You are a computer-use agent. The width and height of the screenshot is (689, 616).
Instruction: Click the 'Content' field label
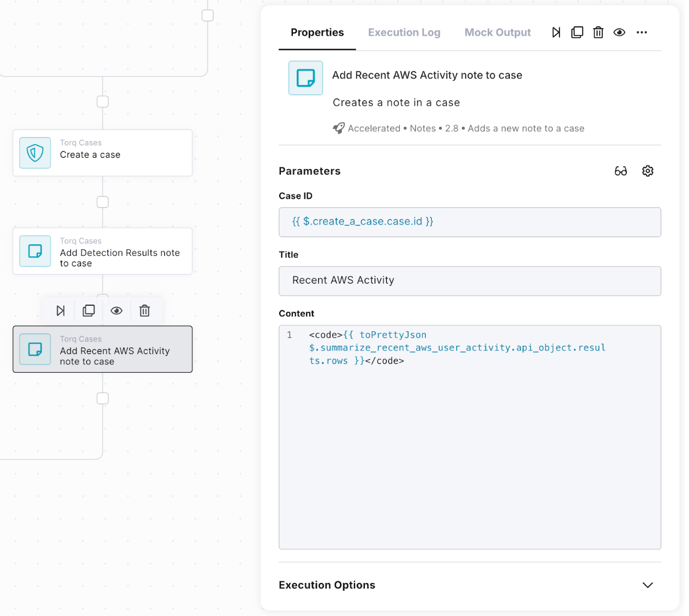click(296, 313)
